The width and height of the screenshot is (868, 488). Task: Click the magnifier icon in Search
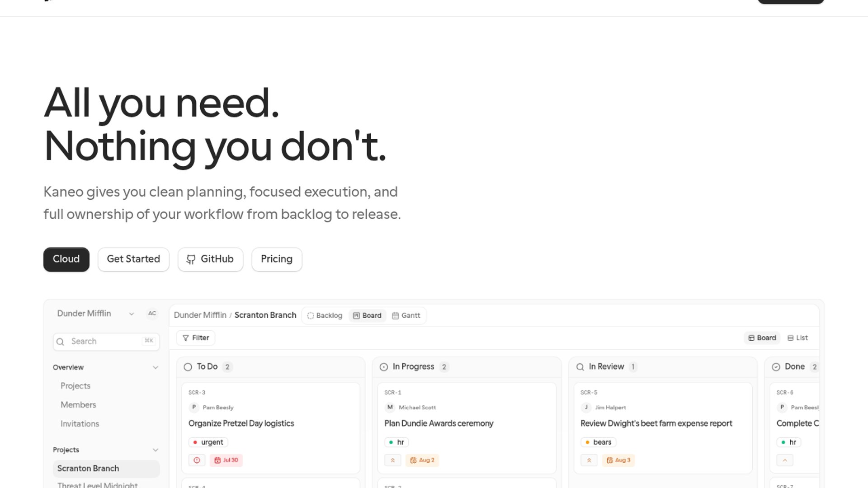coord(60,342)
